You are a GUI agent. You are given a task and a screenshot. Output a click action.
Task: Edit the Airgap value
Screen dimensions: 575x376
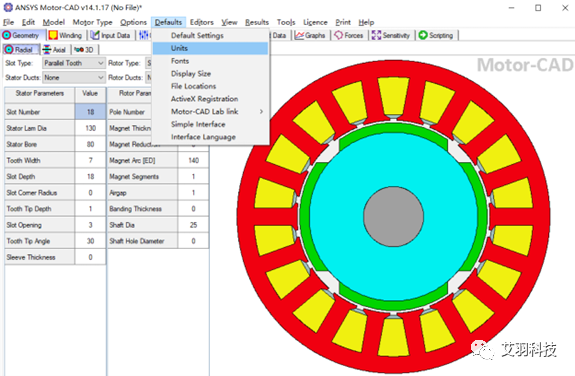click(x=193, y=193)
